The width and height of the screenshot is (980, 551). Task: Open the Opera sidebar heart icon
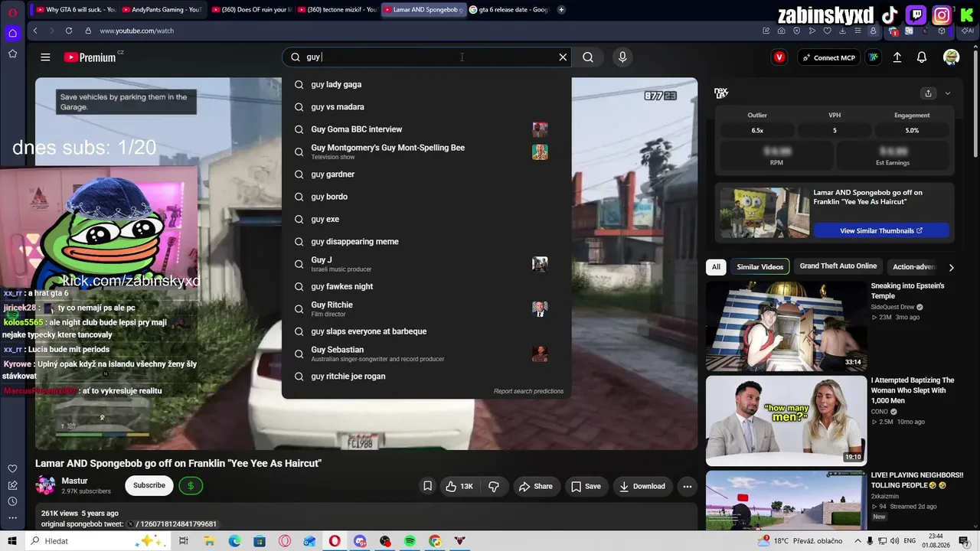[x=12, y=468]
